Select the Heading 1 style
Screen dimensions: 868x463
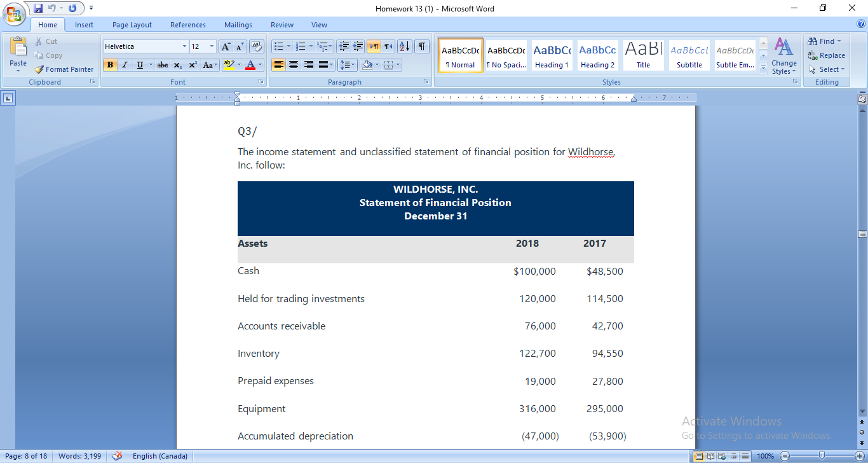[x=552, y=55]
